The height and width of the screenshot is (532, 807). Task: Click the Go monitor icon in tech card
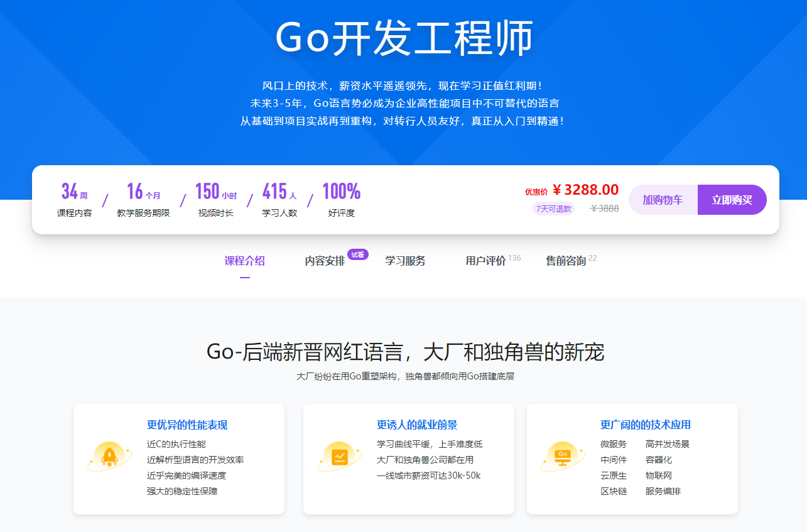(563, 455)
